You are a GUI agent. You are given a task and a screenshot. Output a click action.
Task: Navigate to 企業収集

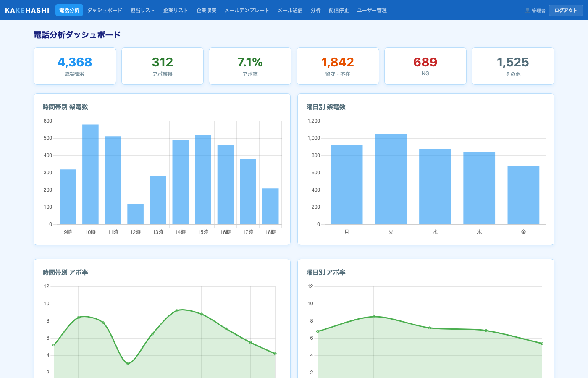click(206, 10)
